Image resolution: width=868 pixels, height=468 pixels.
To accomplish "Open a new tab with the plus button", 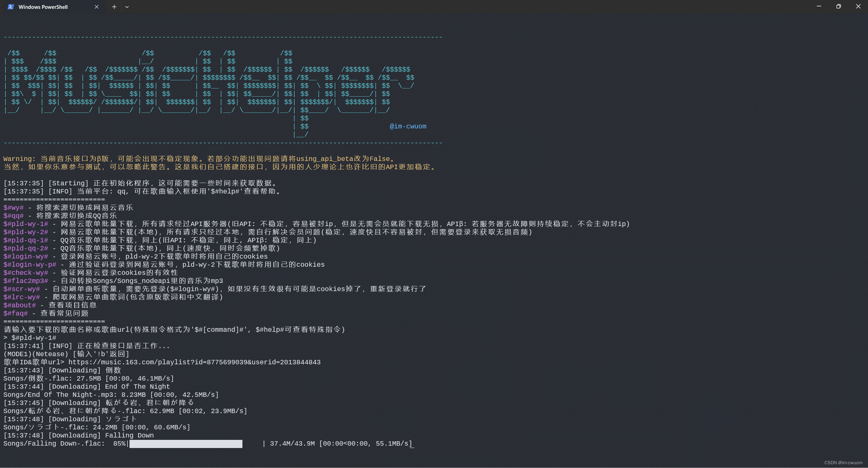I will pyautogui.click(x=114, y=7).
